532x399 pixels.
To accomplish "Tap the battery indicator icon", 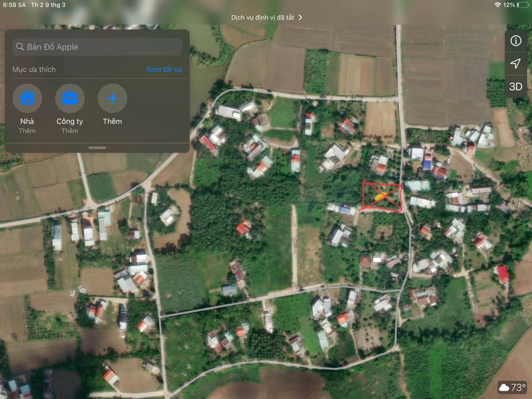I will coord(523,5).
